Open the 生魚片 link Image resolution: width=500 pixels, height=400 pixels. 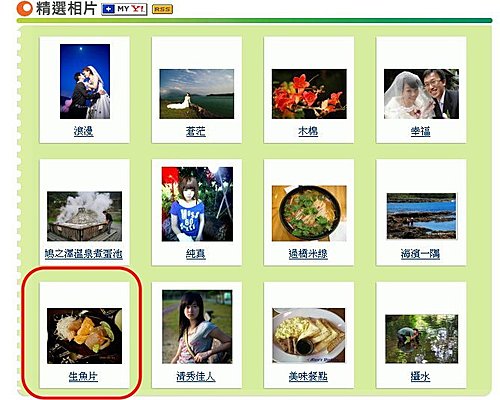point(83,377)
